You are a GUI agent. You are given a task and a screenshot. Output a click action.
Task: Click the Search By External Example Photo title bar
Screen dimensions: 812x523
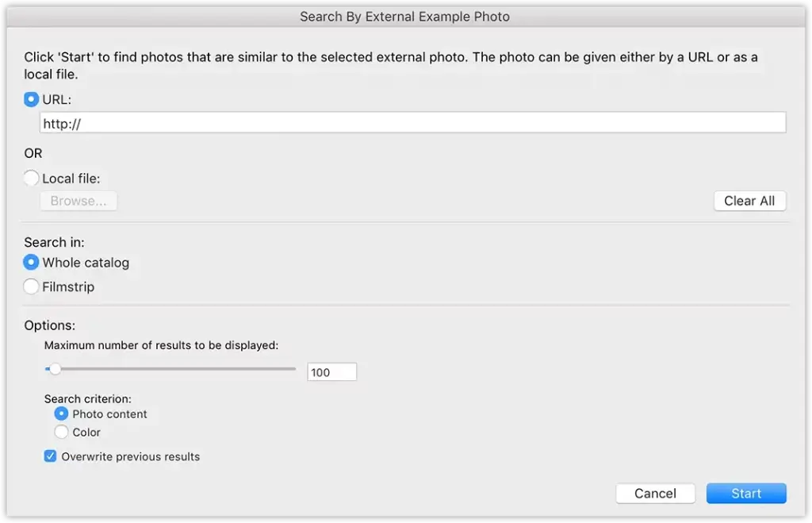[404, 16]
